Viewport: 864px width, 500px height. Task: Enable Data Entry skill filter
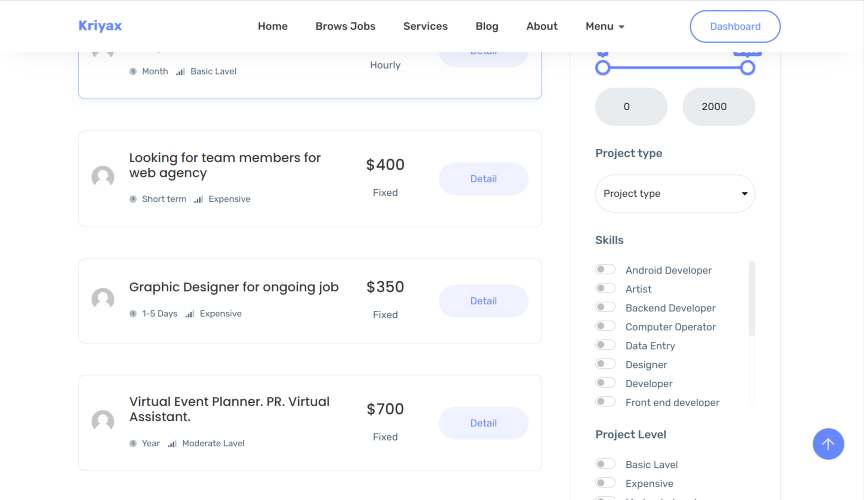605,345
